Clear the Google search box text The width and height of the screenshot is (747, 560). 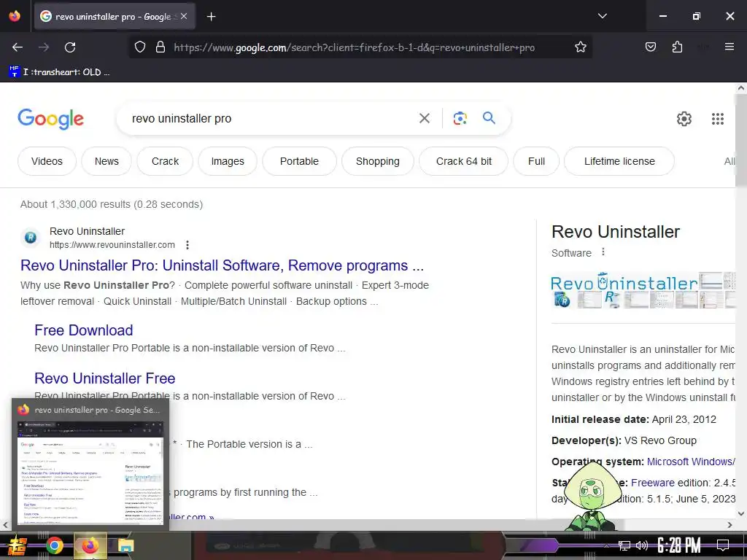click(424, 118)
